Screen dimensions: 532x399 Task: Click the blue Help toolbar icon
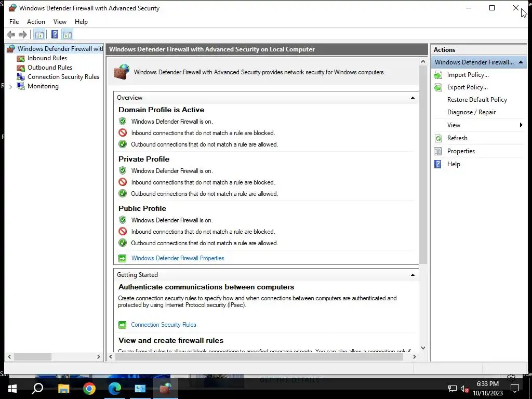click(55, 34)
